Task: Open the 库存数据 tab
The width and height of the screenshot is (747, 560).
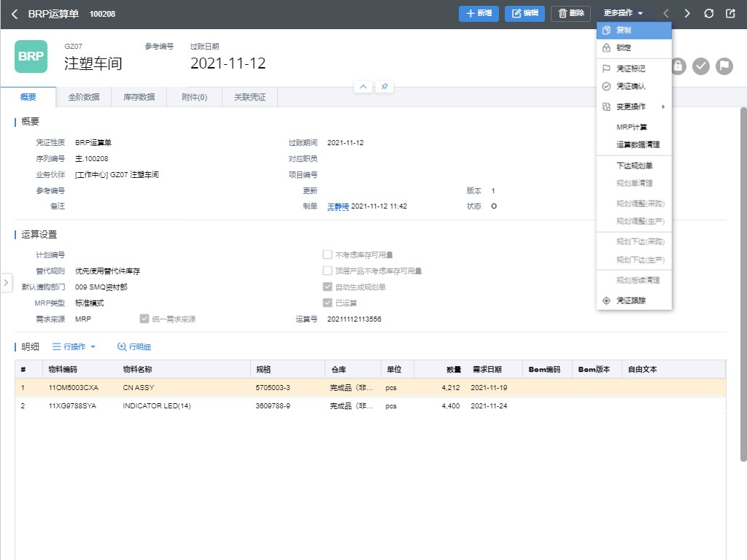Action: click(x=139, y=97)
